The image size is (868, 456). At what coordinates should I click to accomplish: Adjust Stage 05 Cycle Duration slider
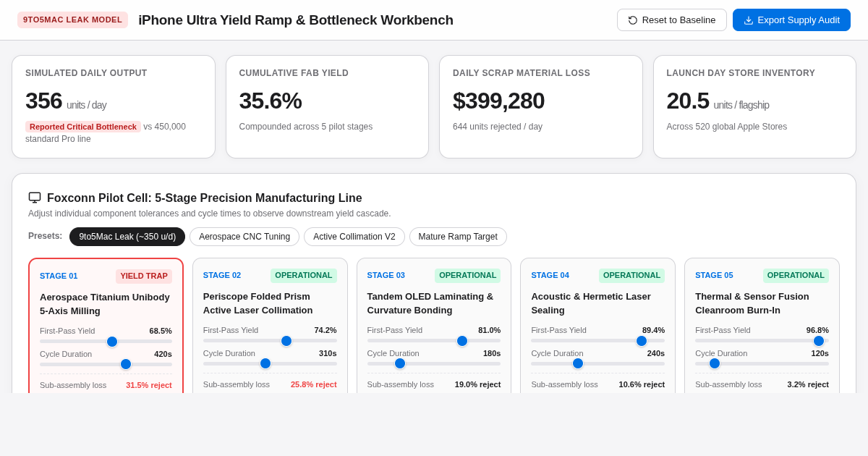point(762,363)
